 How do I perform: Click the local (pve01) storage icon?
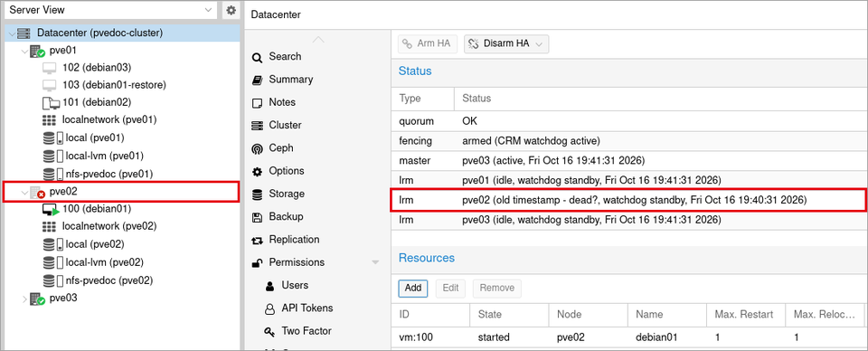(x=52, y=138)
